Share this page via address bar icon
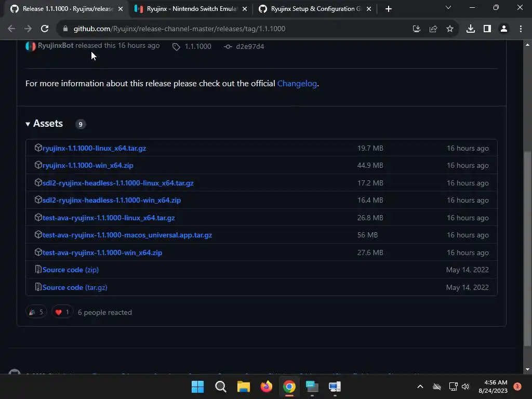The image size is (532, 399). (433, 29)
